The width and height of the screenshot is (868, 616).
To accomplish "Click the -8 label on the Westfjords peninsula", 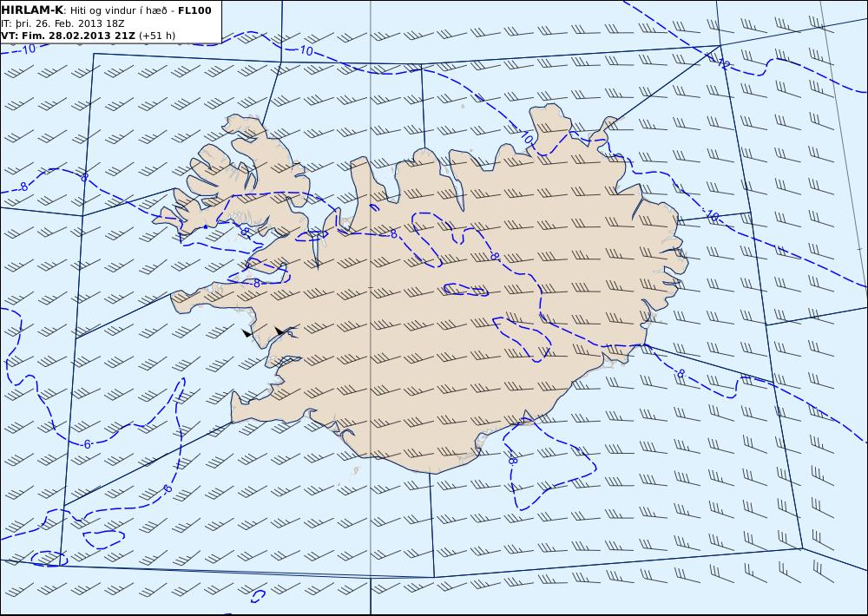I will click(x=244, y=232).
